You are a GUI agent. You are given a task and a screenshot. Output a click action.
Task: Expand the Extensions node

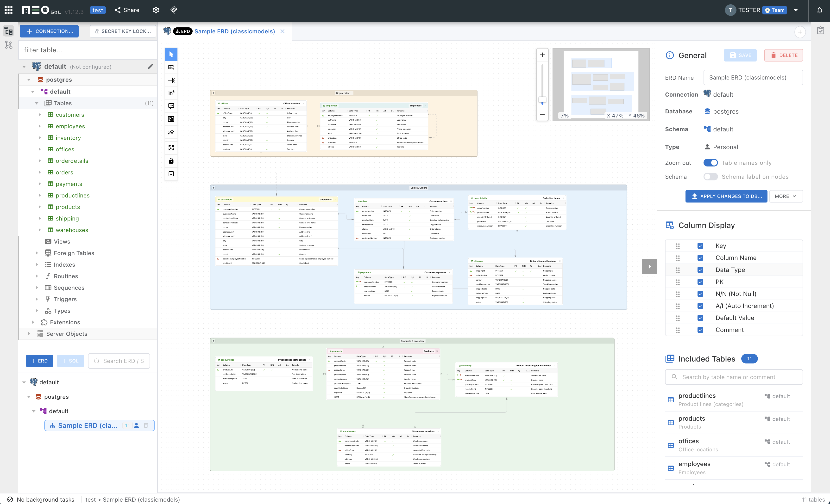(x=33, y=322)
